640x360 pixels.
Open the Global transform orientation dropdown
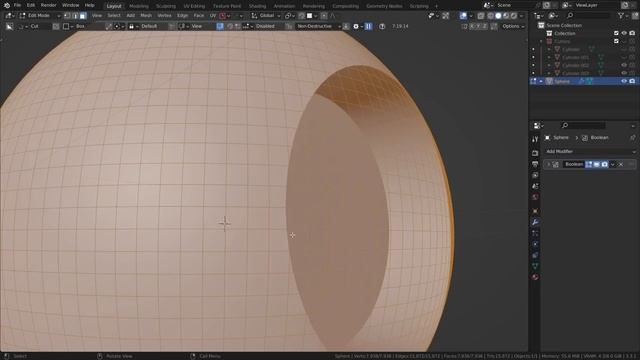click(266, 16)
